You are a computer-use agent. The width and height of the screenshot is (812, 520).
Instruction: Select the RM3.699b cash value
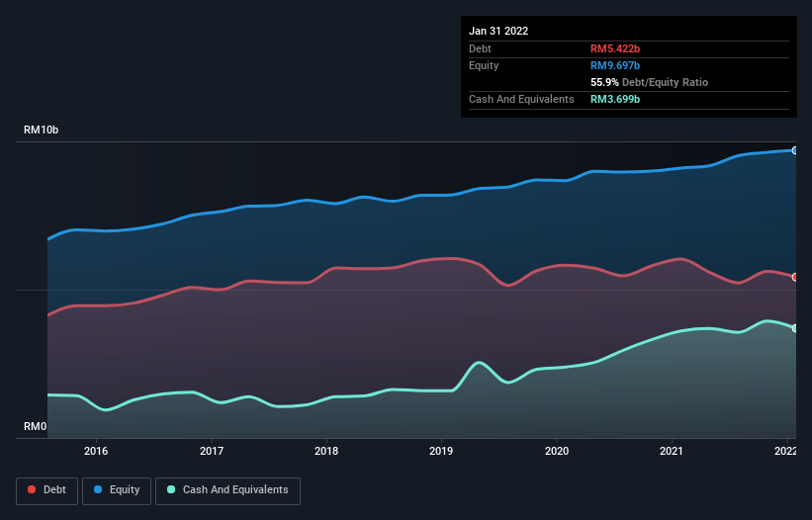point(615,99)
